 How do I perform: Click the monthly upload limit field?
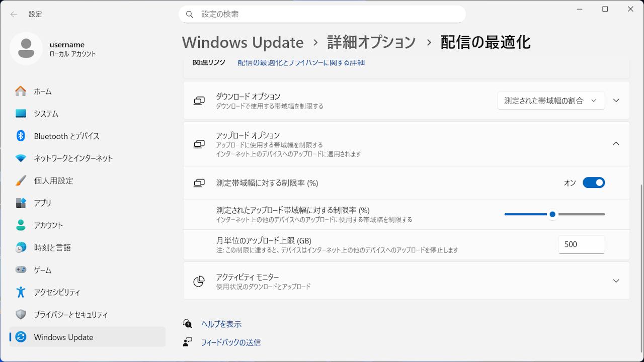click(581, 245)
